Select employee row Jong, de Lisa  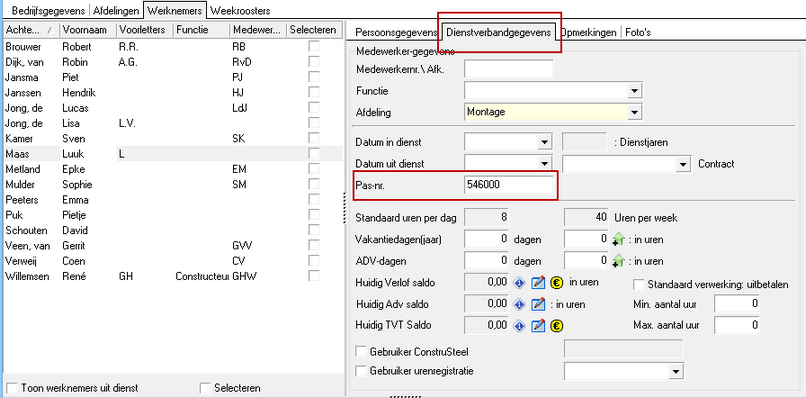coord(172,123)
